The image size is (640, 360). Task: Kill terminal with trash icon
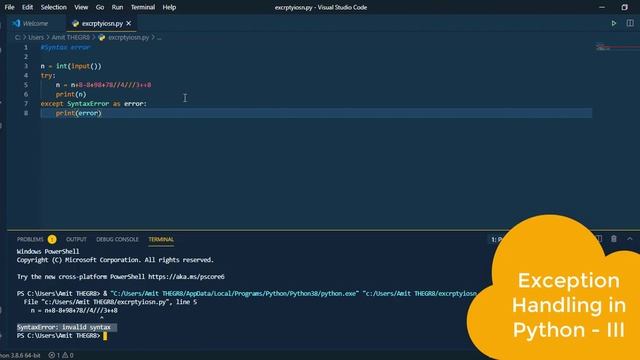(x=614, y=239)
